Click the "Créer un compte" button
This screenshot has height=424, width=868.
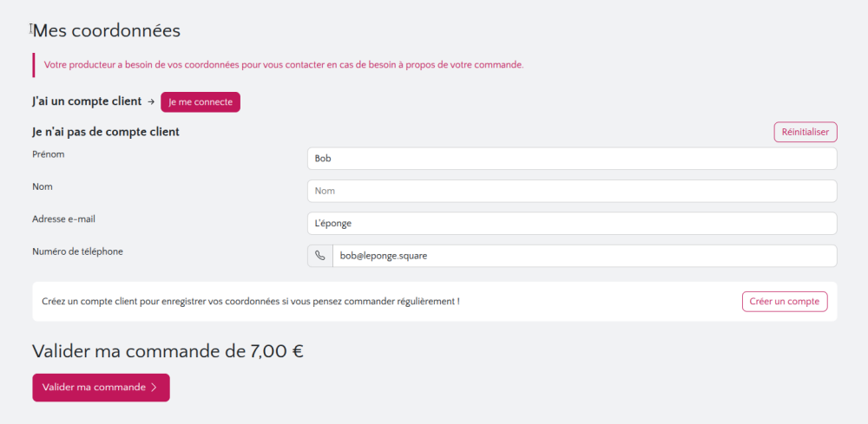[784, 301]
